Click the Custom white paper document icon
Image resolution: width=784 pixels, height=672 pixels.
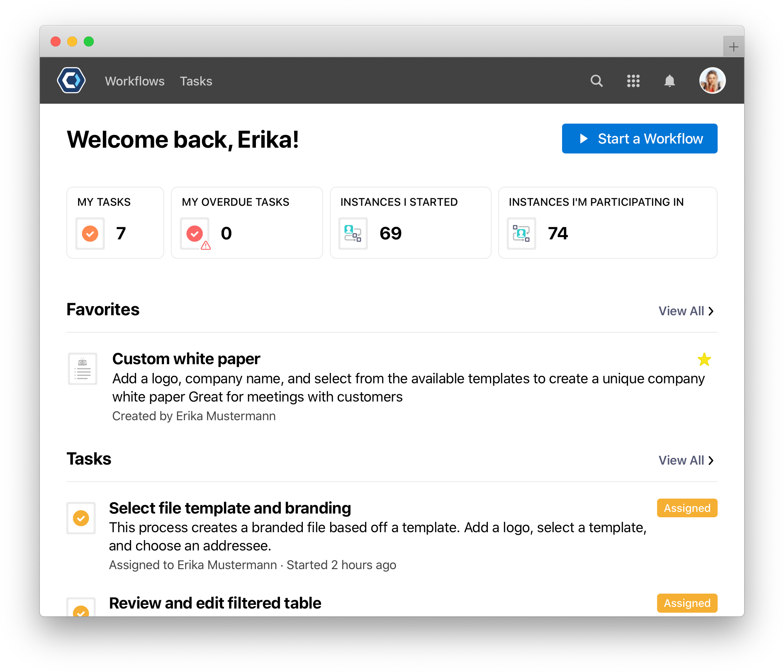[x=83, y=369]
